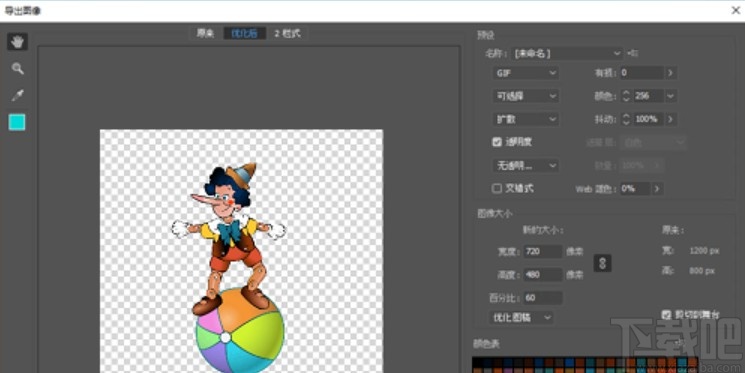Image resolution: width=745 pixels, height=373 pixels.
Task: Switch to the 原来 (Original) tab
Action: coord(206,33)
